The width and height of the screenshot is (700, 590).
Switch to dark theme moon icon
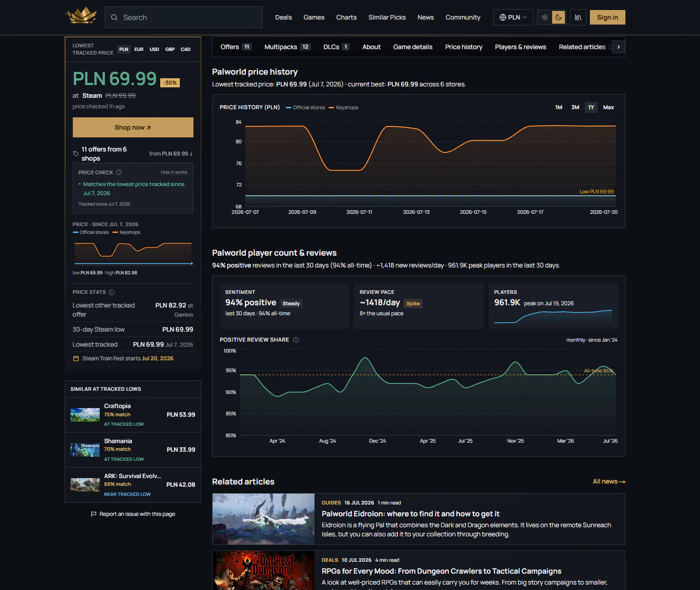pos(558,17)
